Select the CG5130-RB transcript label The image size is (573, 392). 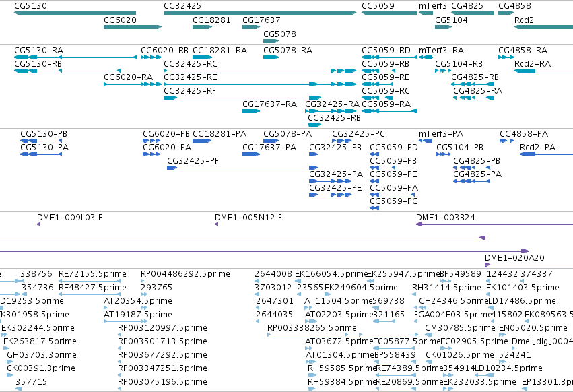click(38, 63)
